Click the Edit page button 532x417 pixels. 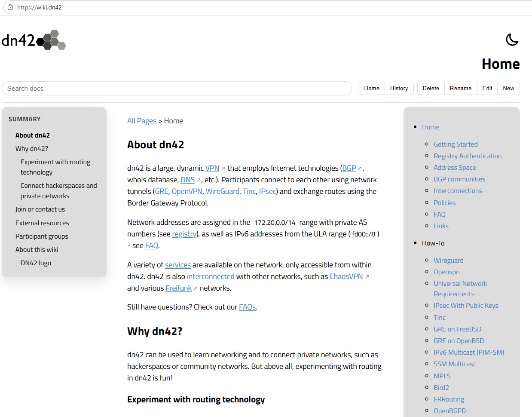pyautogui.click(x=487, y=89)
